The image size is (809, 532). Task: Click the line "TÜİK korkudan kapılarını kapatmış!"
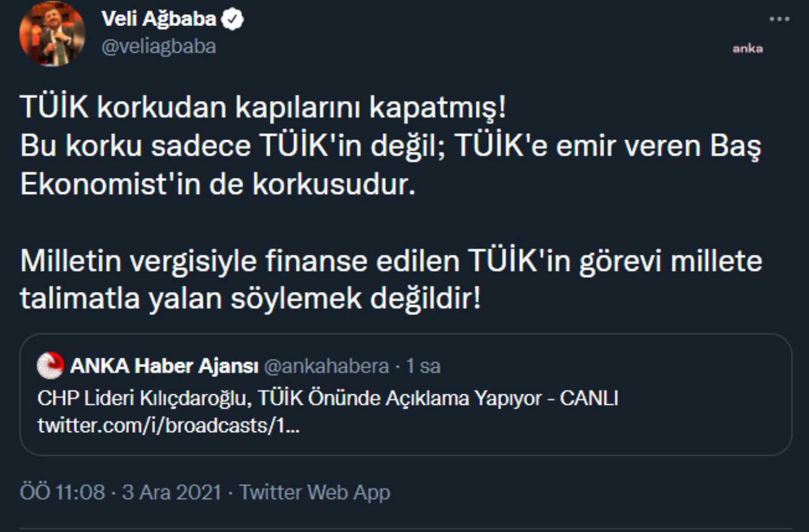263,108
